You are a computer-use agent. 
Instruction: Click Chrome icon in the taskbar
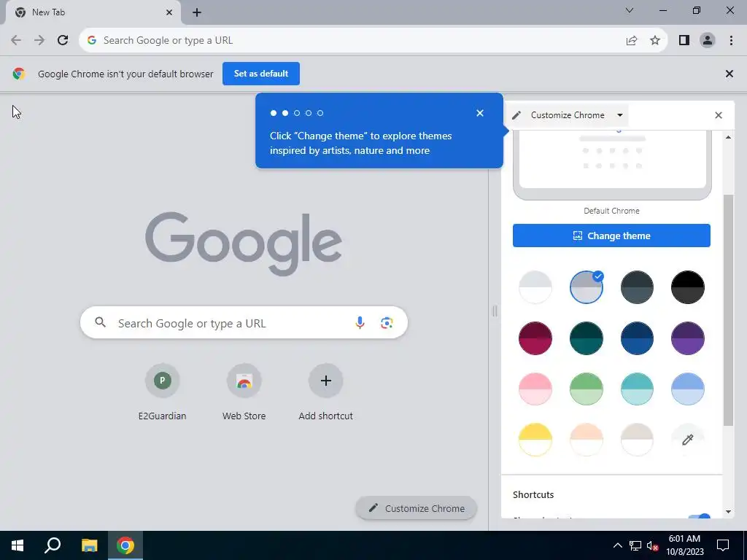click(x=125, y=545)
